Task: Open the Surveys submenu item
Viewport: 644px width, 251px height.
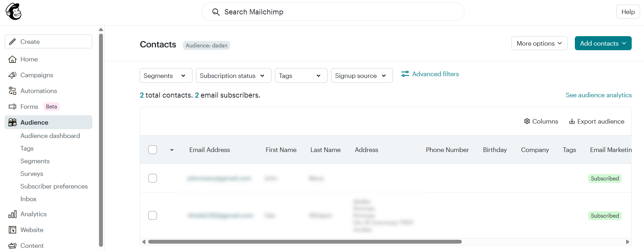Action: pos(32,174)
